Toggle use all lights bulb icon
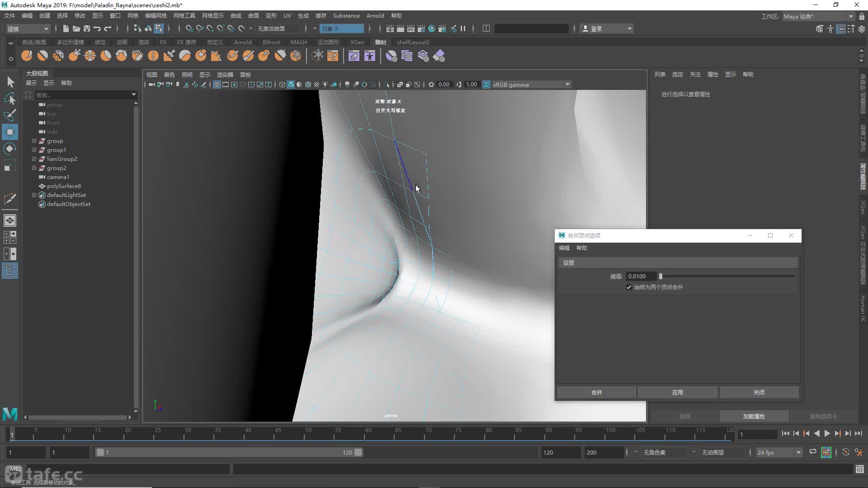Image resolution: width=868 pixels, height=488 pixels. tap(325, 84)
